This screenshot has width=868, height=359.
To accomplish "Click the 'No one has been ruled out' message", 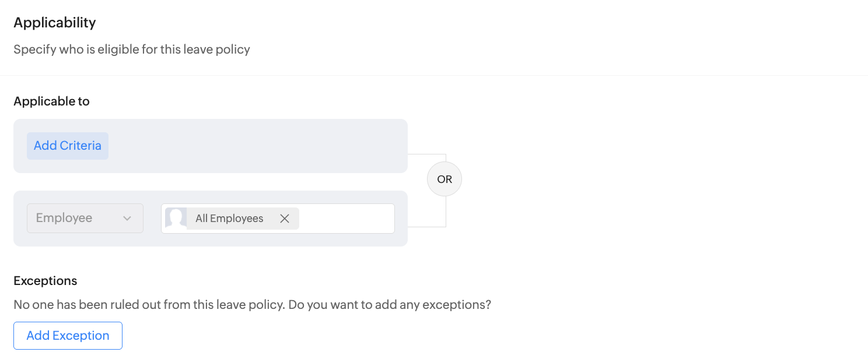I will click(252, 305).
